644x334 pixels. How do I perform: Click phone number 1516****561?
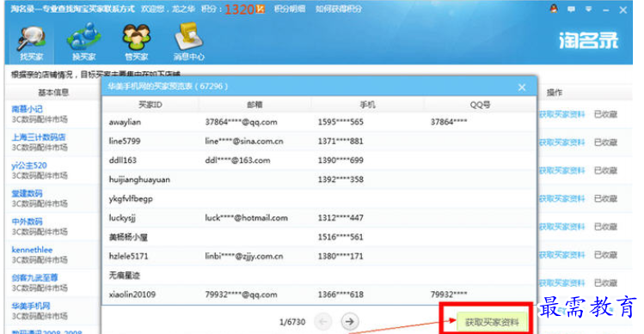[340, 237]
